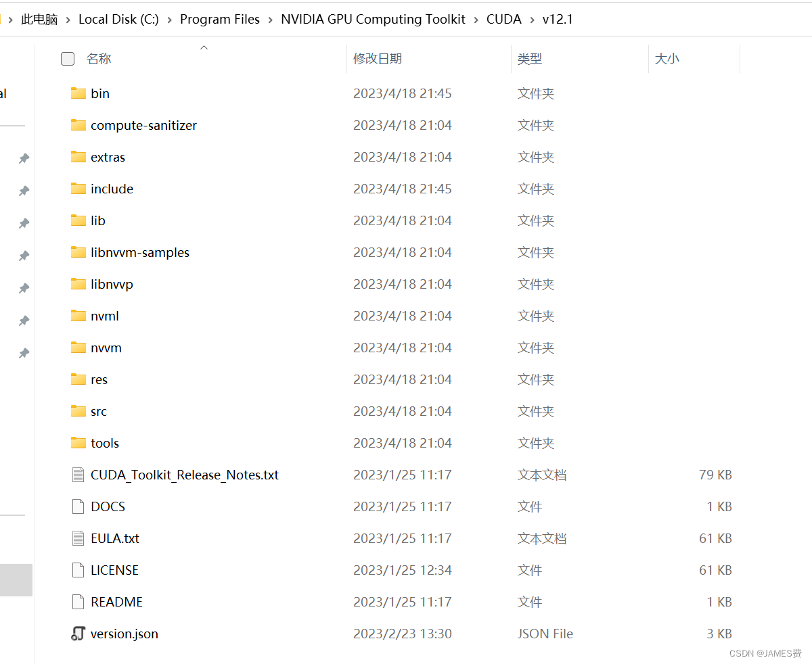This screenshot has width=812, height=664.
Task: Select the README file name
Action: click(116, 602)
